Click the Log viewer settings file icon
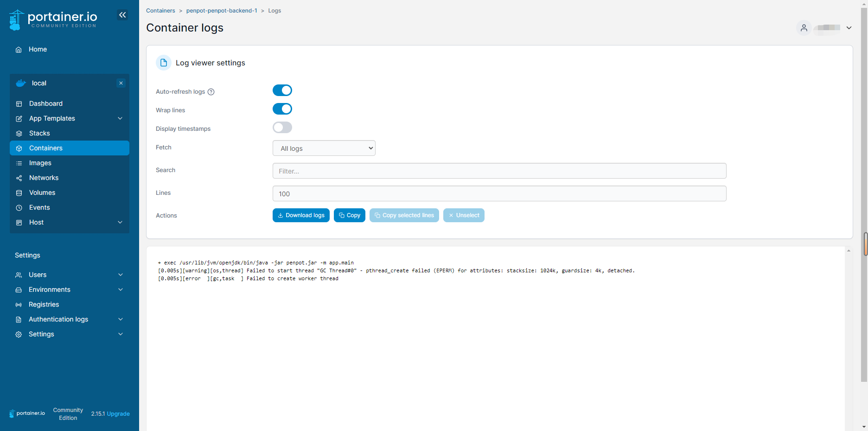The height and width of the screenshot is (431, 868). [x=164, y=63]
